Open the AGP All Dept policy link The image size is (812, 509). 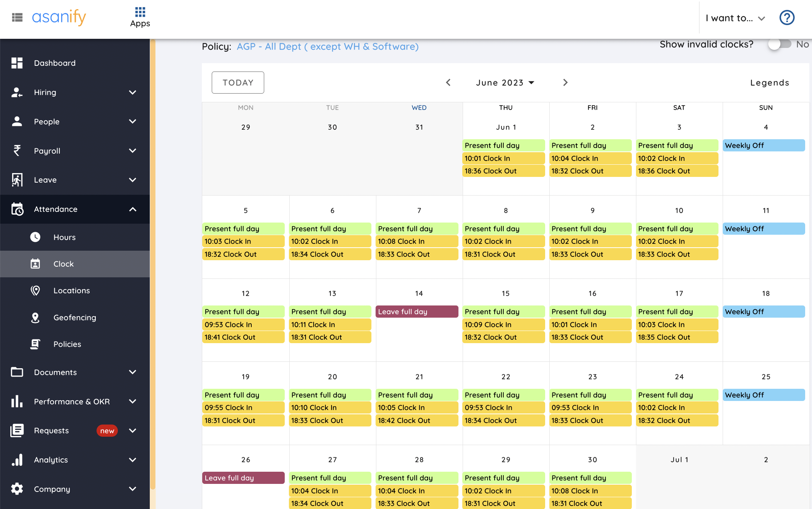(327, 46)
